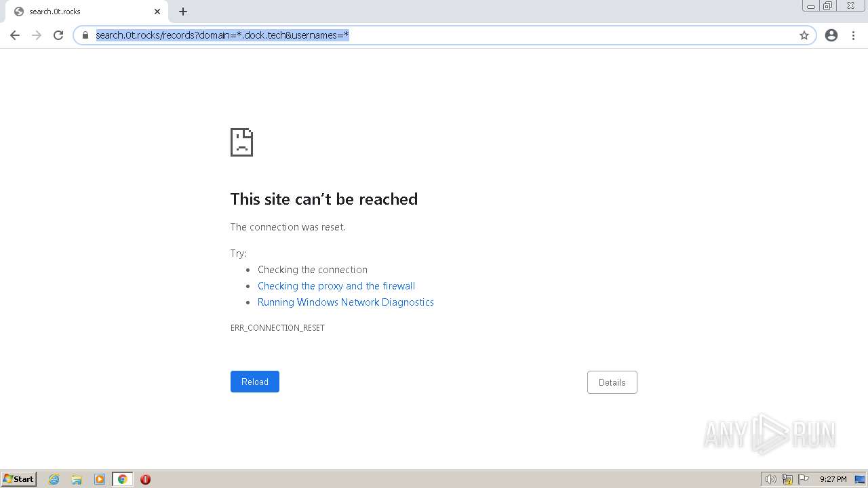Click the 9:27 PM system clock
This screenshot has width=868, height=488.
(x=833, y=479)
